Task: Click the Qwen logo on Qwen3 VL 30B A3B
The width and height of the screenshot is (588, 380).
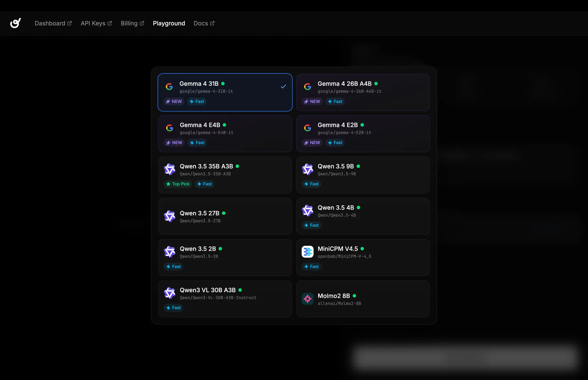Action: pos(170,293)
